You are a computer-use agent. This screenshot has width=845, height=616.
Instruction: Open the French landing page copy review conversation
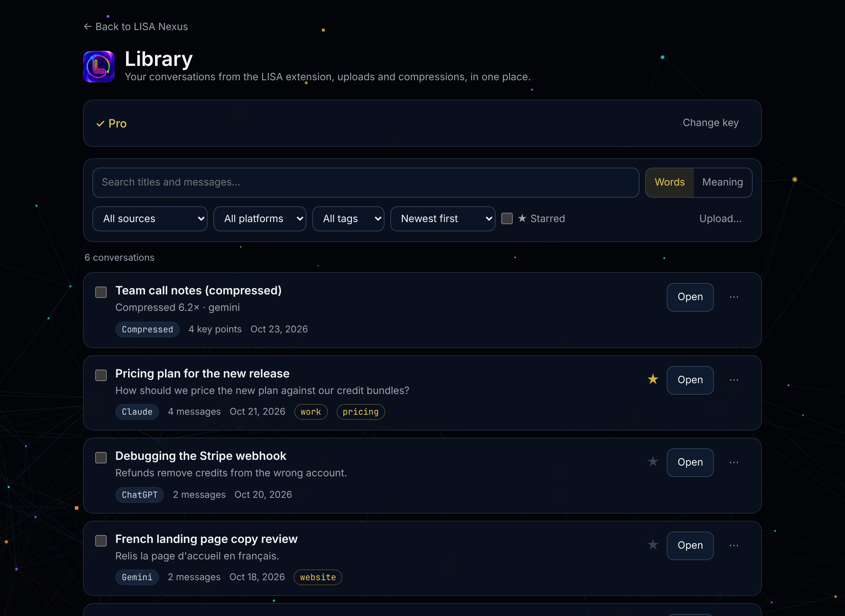[x=690, y=545]
